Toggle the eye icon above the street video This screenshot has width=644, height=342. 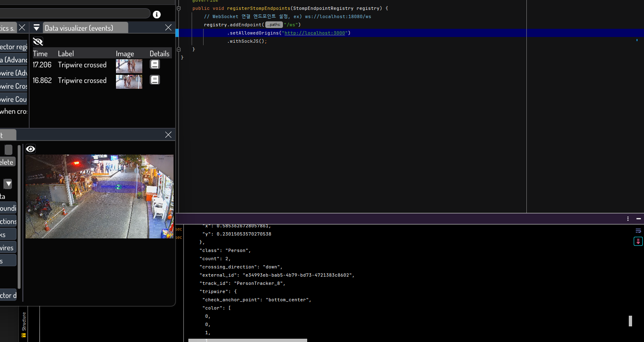[30, 149]
